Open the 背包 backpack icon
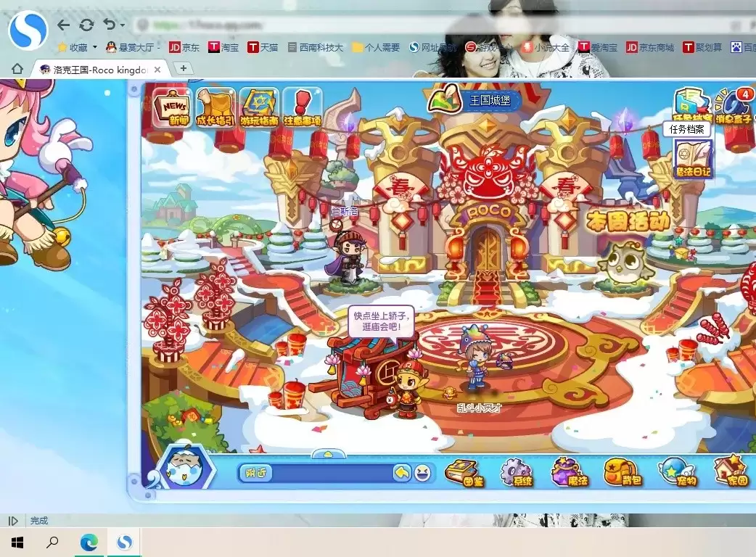 coord(622,471)
